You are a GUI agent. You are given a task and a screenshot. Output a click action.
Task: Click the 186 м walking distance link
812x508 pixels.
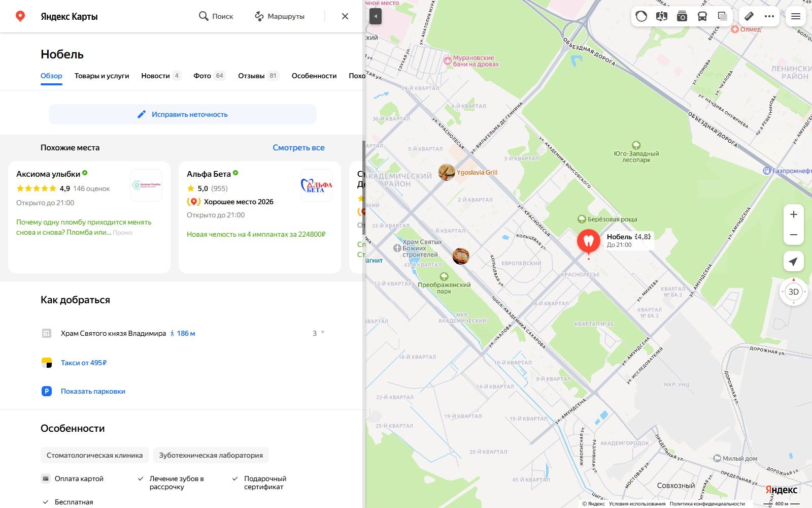click(x=183, y=333)
